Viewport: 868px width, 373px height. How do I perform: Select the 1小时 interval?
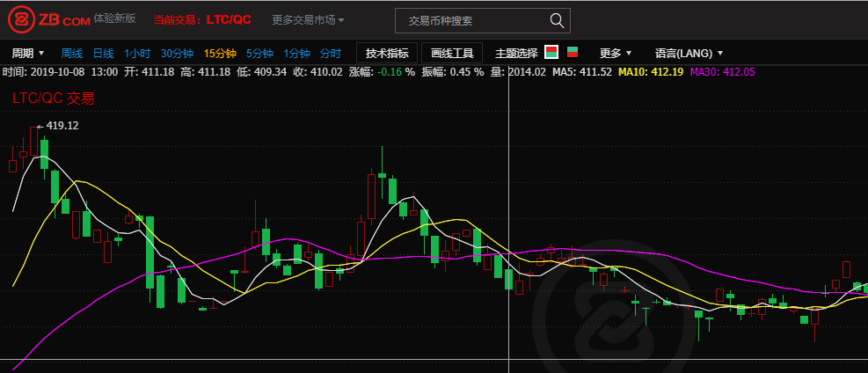137,53
